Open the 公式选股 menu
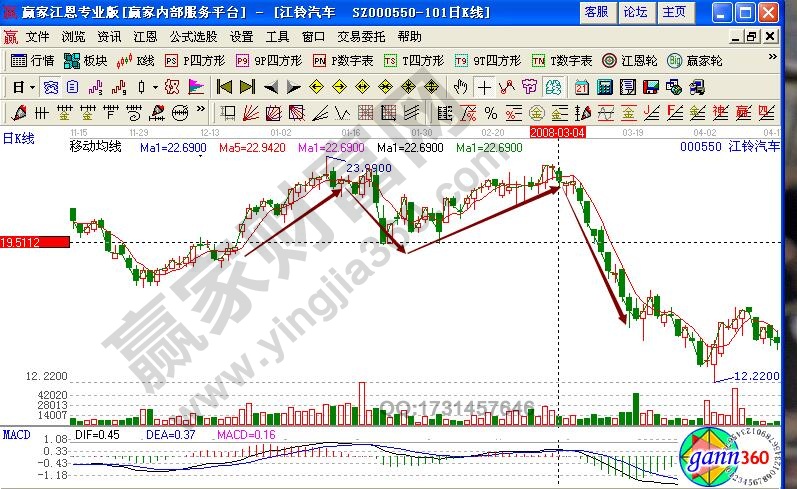Screen dimensions: 797x489 tap(191, 36)
